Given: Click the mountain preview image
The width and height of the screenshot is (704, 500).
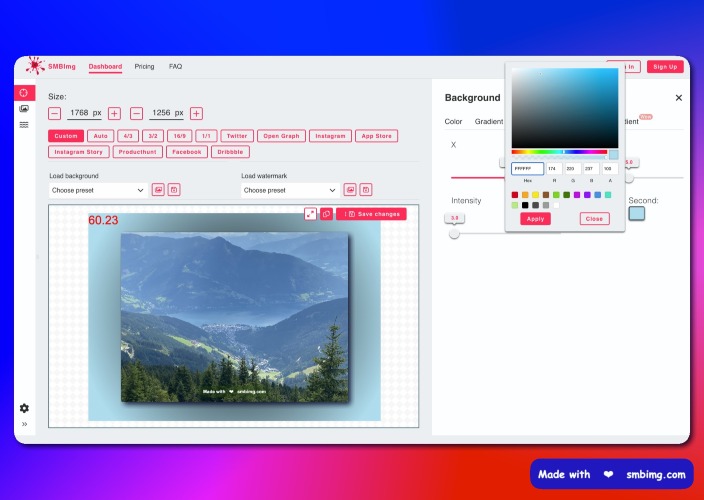Looking at the screenshot, I should pos(234,317).
